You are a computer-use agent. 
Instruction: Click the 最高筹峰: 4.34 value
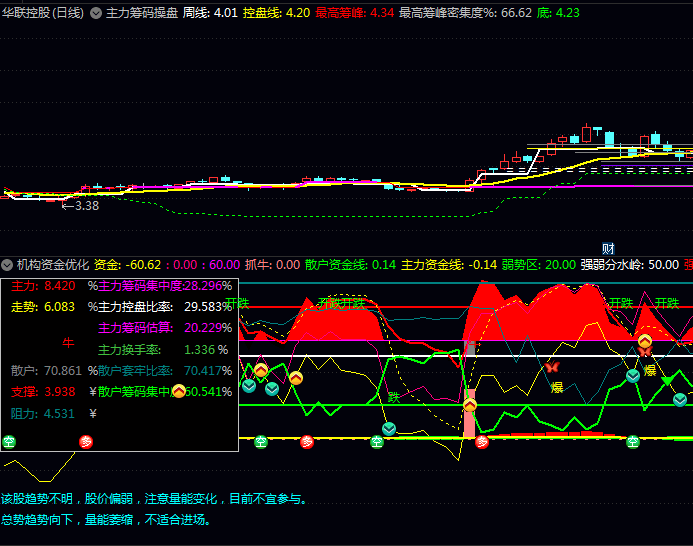(354, 13)
